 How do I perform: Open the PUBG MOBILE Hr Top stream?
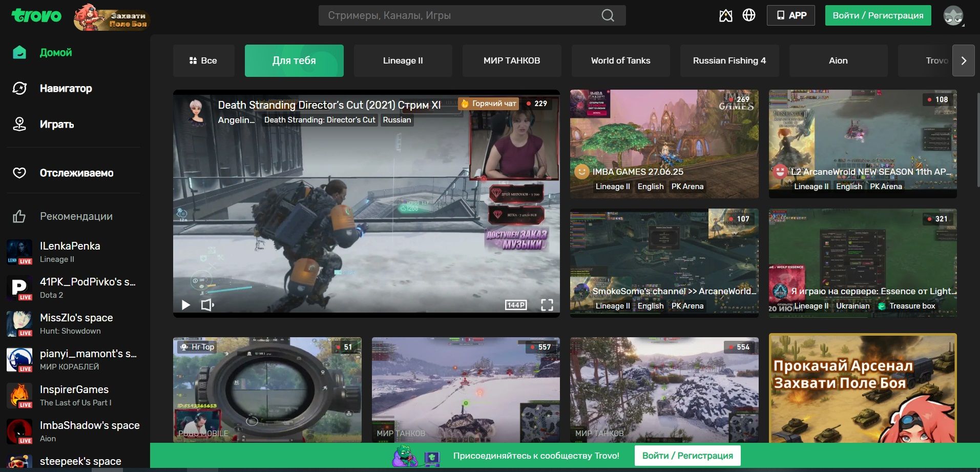coord(267,389)
